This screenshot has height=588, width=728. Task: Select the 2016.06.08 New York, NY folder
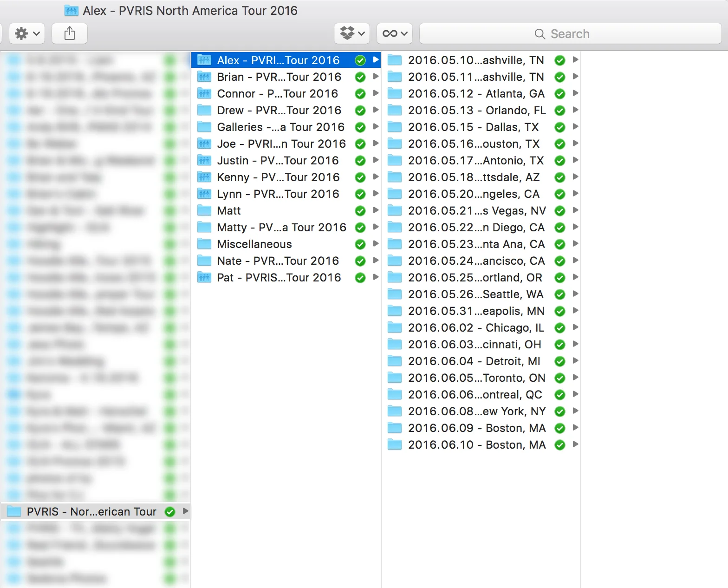[x=481, y=411]
